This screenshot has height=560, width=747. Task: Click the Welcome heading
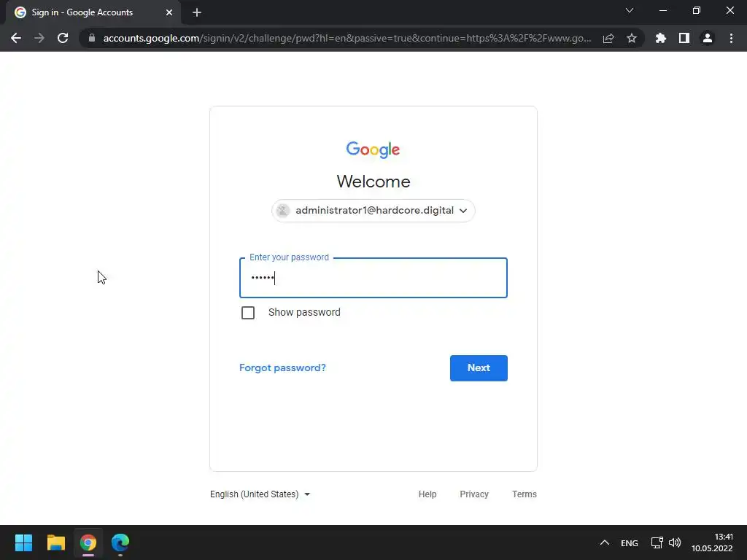pyautogui.click(x=373, y=182)
